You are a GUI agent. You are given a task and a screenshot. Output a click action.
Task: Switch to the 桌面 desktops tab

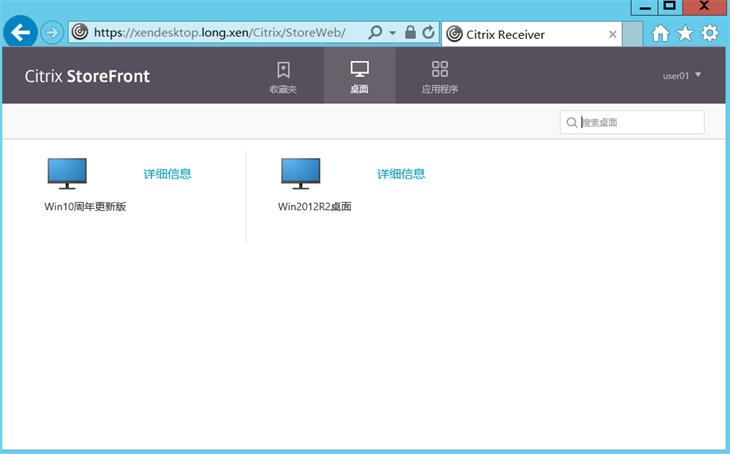(x=359, y=76)
